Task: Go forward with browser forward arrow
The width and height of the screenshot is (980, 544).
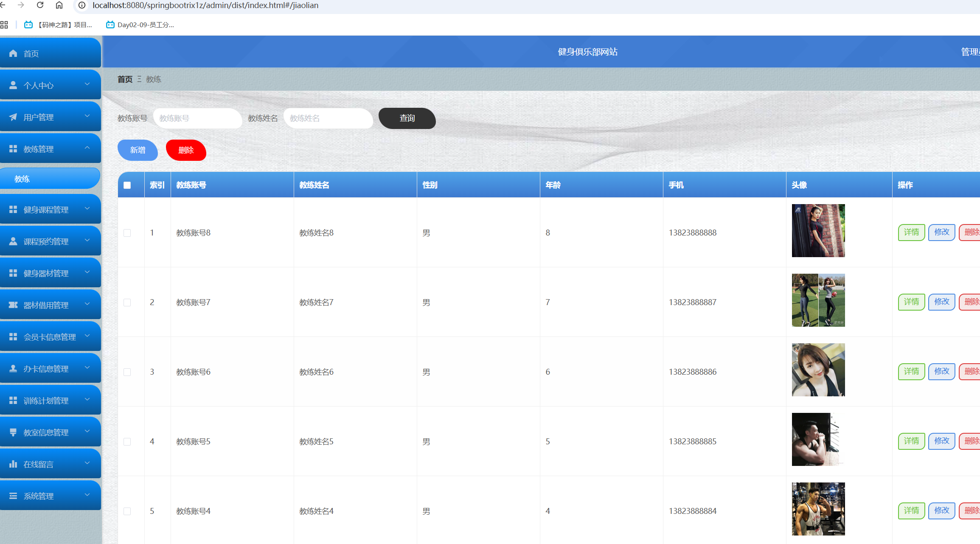Action: 21,5
